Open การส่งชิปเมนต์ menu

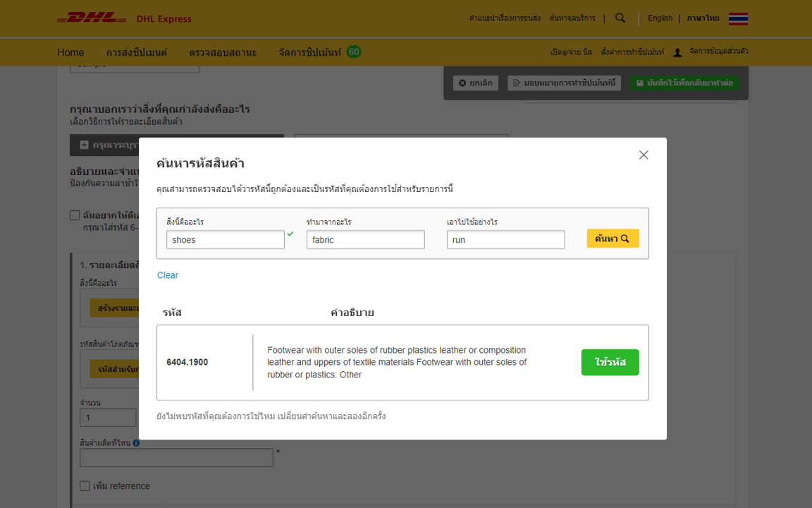(x=137, y=52)
